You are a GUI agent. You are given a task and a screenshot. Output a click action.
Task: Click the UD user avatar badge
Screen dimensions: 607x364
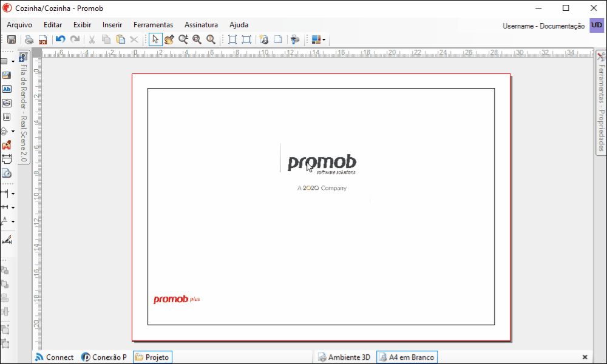[x=597, y=25]
